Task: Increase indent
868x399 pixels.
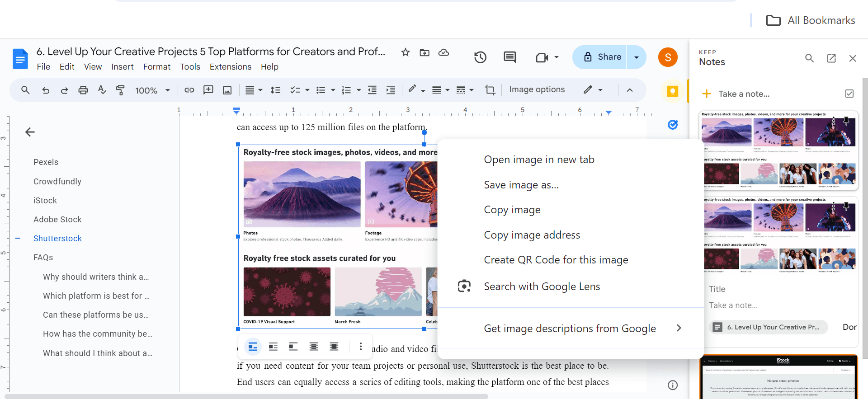Action: [x=391, y=90]
